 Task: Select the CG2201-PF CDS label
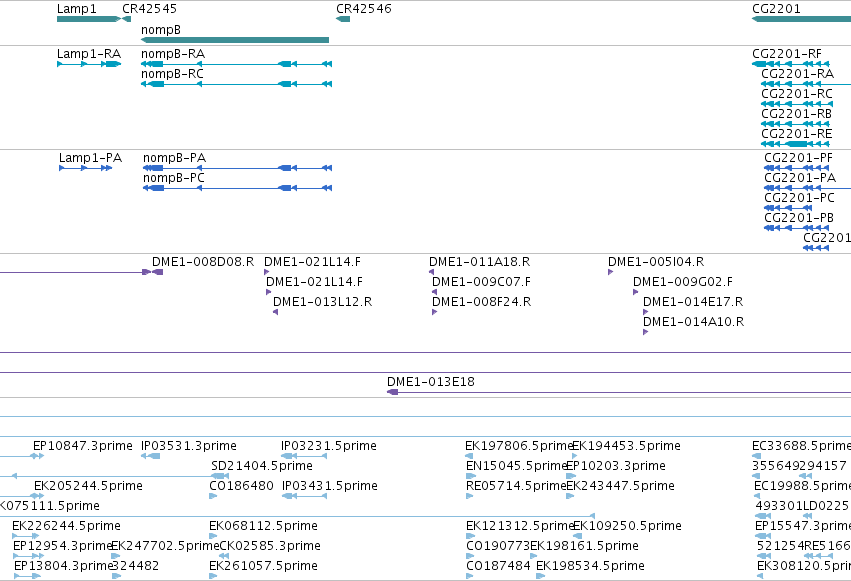point(798,158)
